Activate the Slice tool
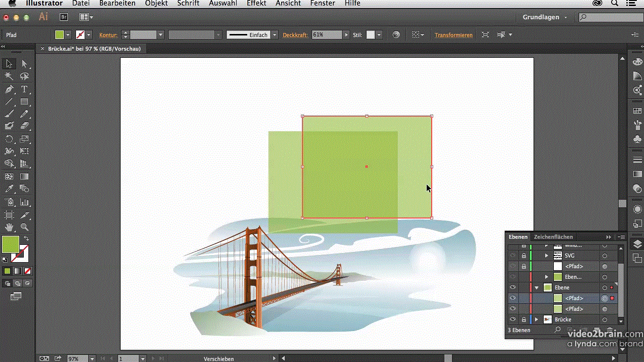 click(24, 215)
